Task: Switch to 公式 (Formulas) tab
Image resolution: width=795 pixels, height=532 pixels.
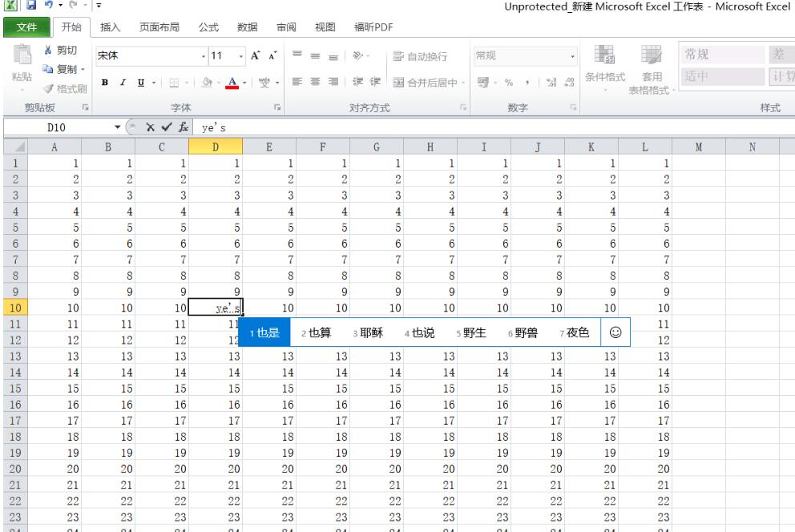Action: pyautogui.click(x=208, y=27)
